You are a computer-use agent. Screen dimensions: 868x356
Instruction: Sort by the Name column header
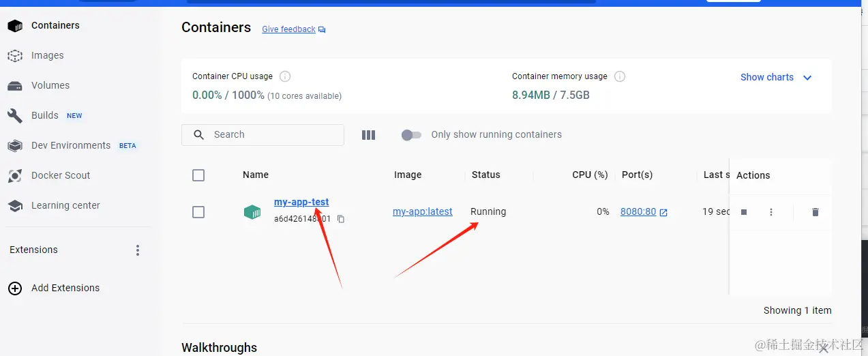pyautogui.click(x=256, y=175)
